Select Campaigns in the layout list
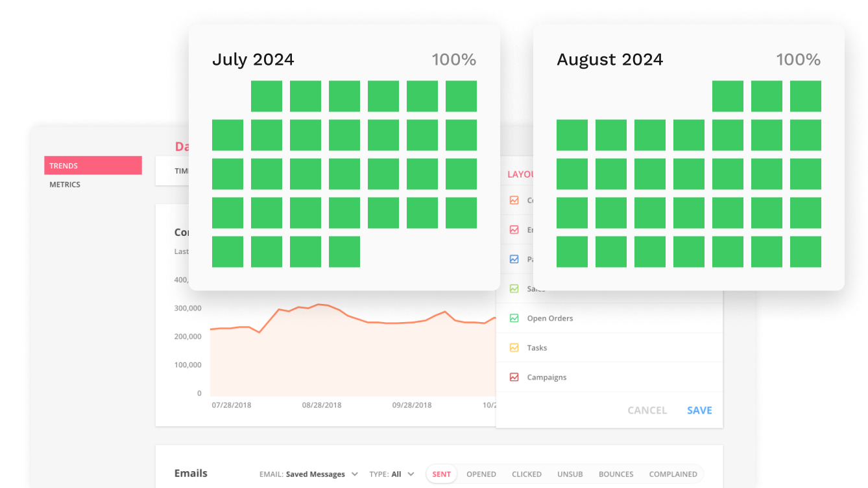868x488 pixels. pos(546,377)
